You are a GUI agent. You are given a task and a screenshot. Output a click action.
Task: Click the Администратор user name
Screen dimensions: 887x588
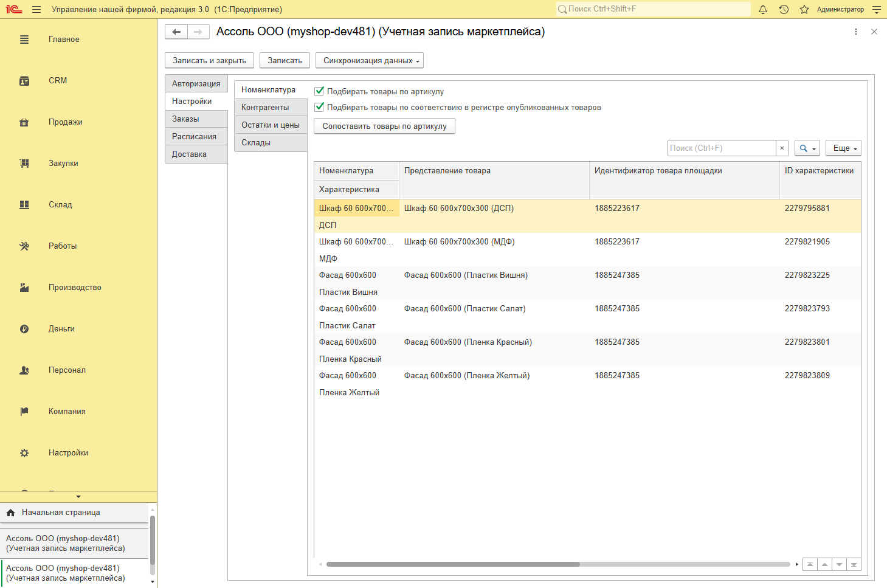coord(840,10)
